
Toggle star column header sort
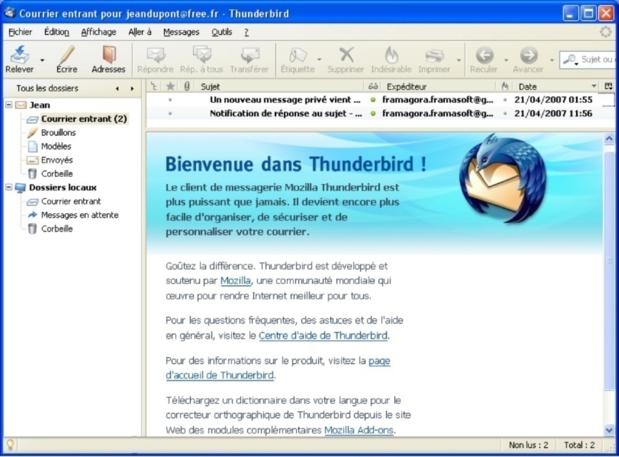coord(170,87)
